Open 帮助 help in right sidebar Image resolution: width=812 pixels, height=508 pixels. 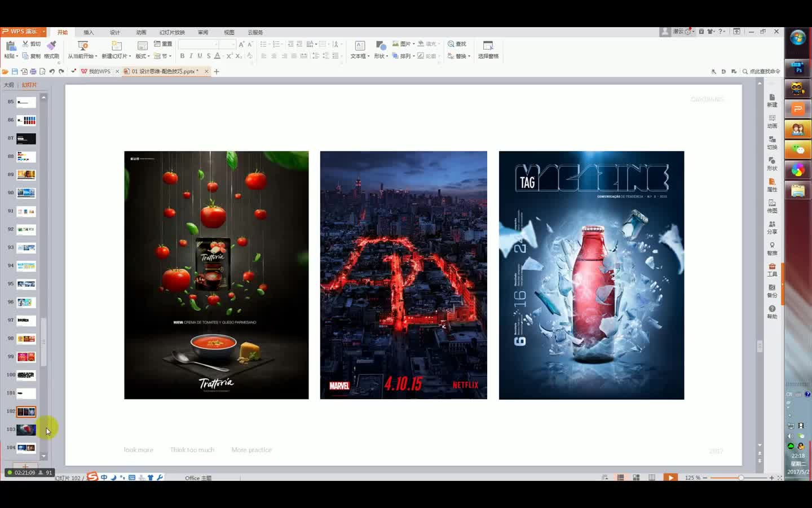(x=772, y=312)
